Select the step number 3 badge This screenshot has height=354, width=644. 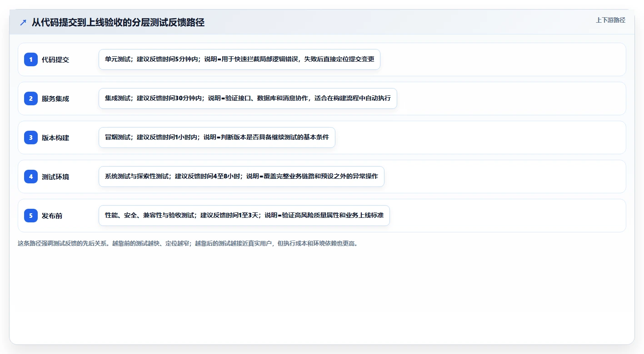(x=31, y=138)
